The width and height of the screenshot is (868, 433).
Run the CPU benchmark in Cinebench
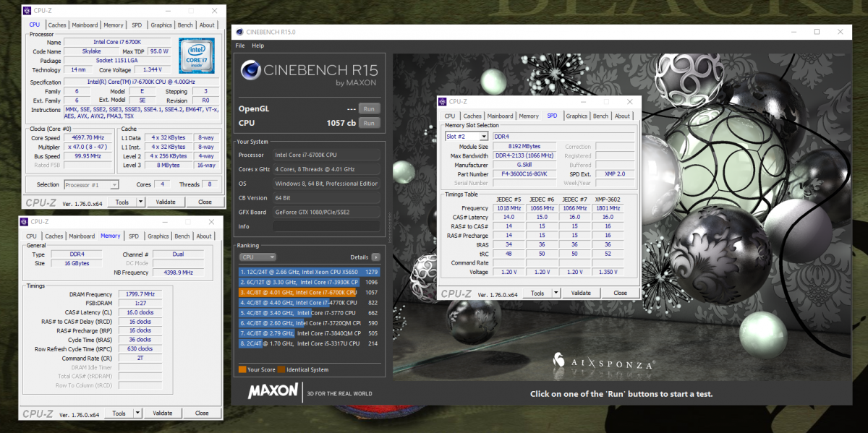[369, 123]
